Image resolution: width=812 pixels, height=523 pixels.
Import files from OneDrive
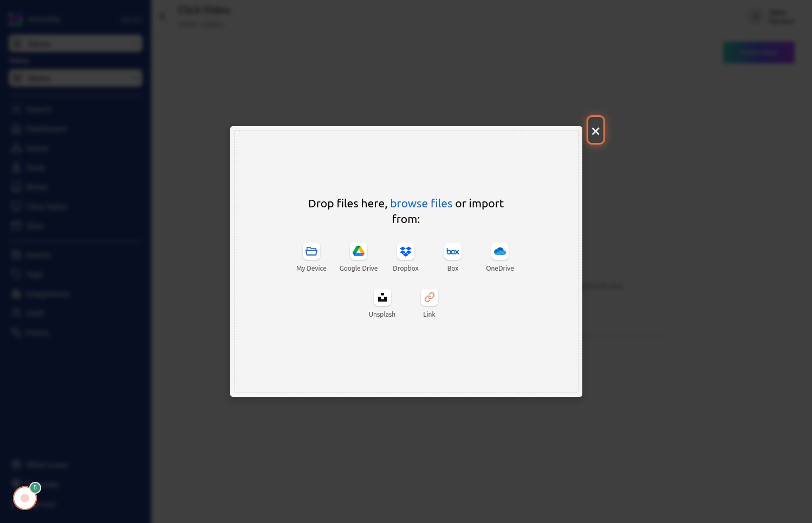(500, 258)
